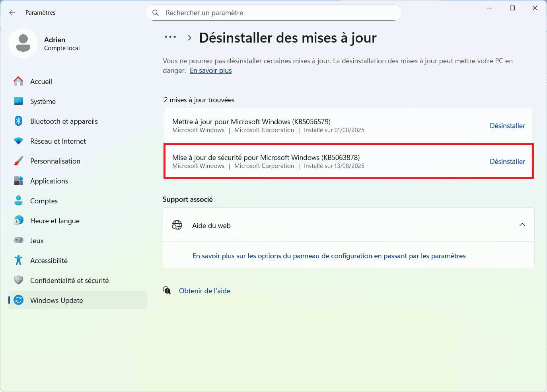Open Jeux settings
547x392 pixels.
pos(78,240)
